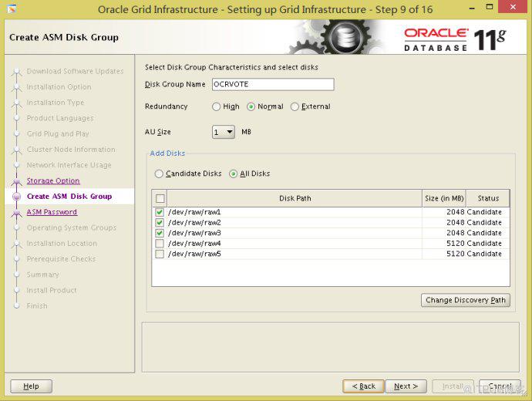Click the Cancel button

coord(500,386)
